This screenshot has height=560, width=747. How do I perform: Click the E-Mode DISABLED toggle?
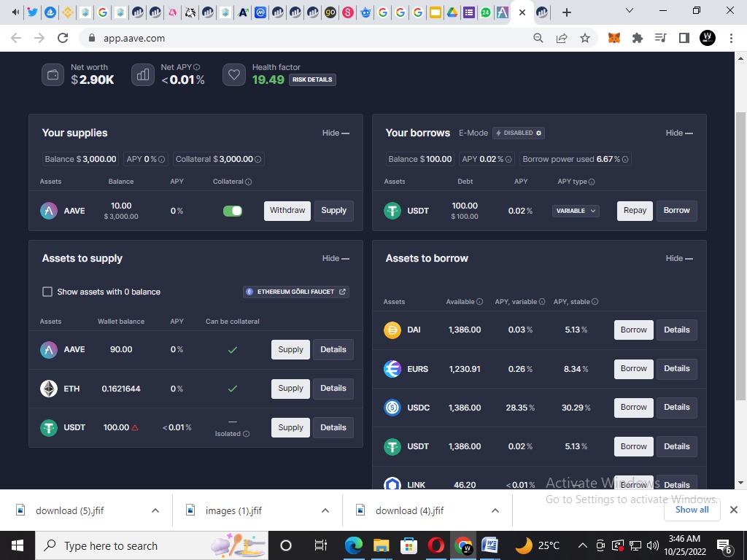518,133
